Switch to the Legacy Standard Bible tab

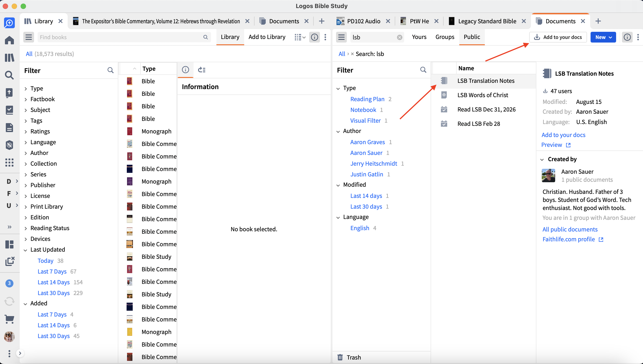(x=487, y=21)
